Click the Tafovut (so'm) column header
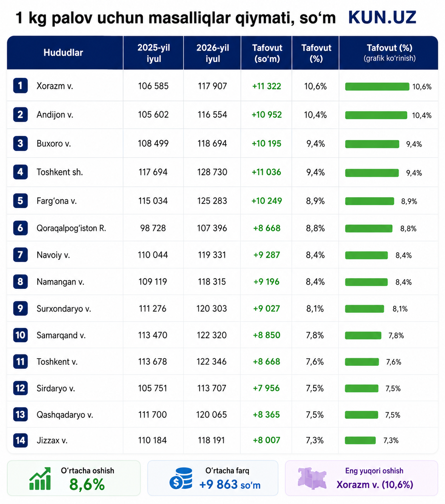445x504 pixels. 267,53
